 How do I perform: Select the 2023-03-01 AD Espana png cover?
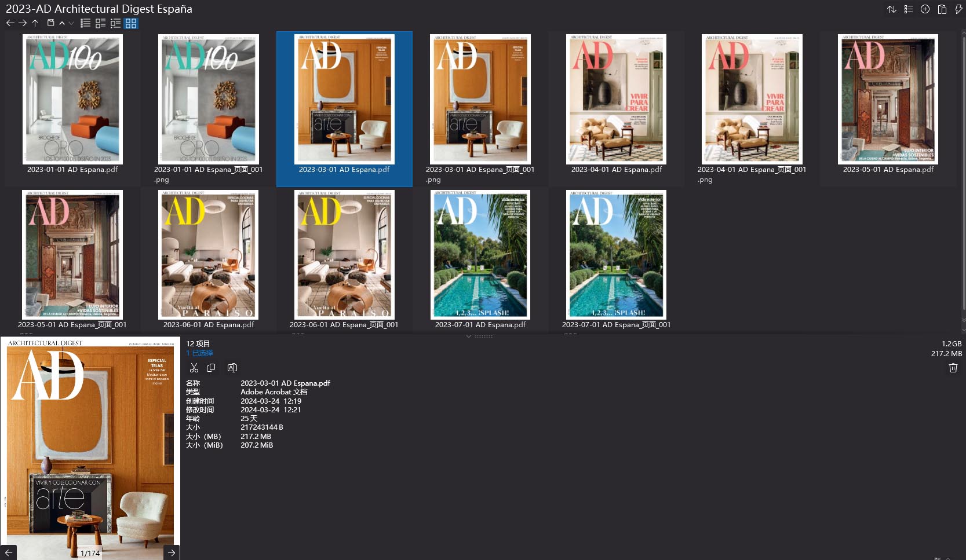(480, 99)
